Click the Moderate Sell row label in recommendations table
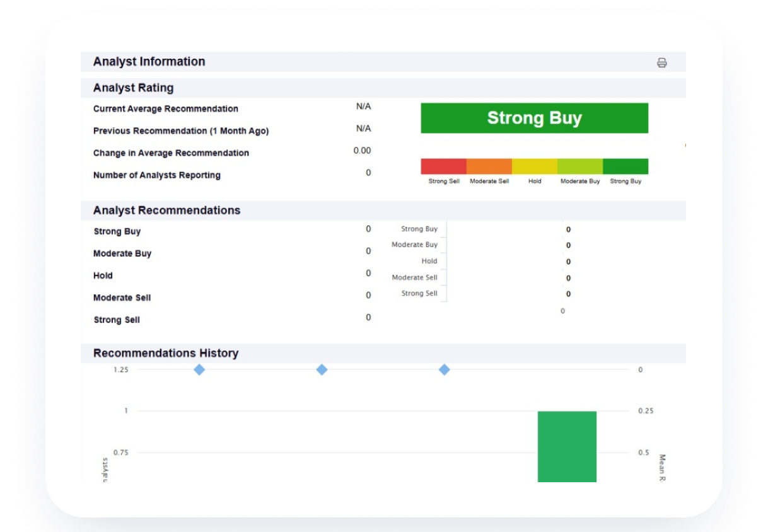Screen dimensions: 768x532 tap(122, 298)
